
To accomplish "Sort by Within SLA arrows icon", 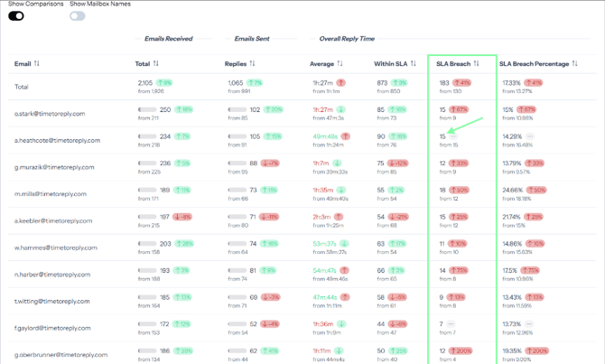I will tap(414, 64).
